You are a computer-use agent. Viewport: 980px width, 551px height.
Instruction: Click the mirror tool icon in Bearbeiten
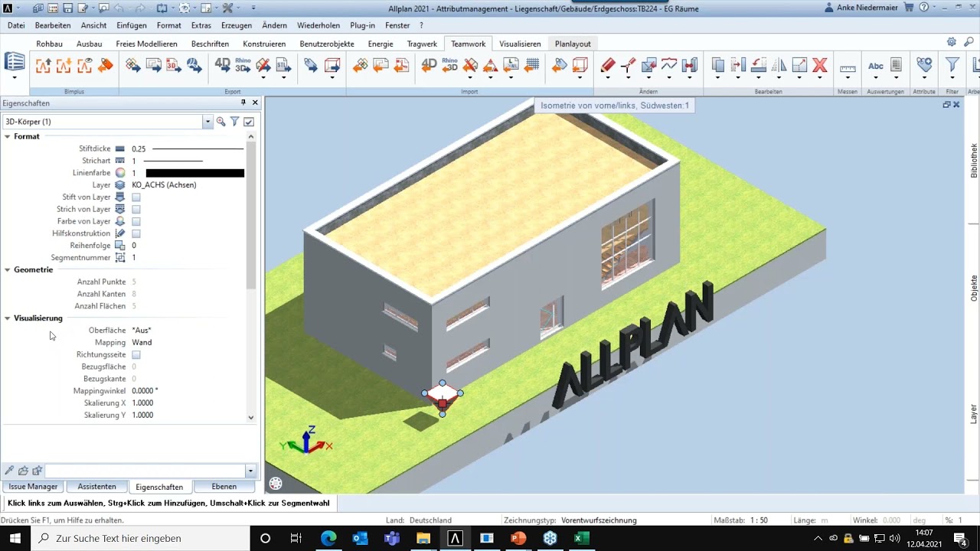pyautogui.click(x=779, y=65)
